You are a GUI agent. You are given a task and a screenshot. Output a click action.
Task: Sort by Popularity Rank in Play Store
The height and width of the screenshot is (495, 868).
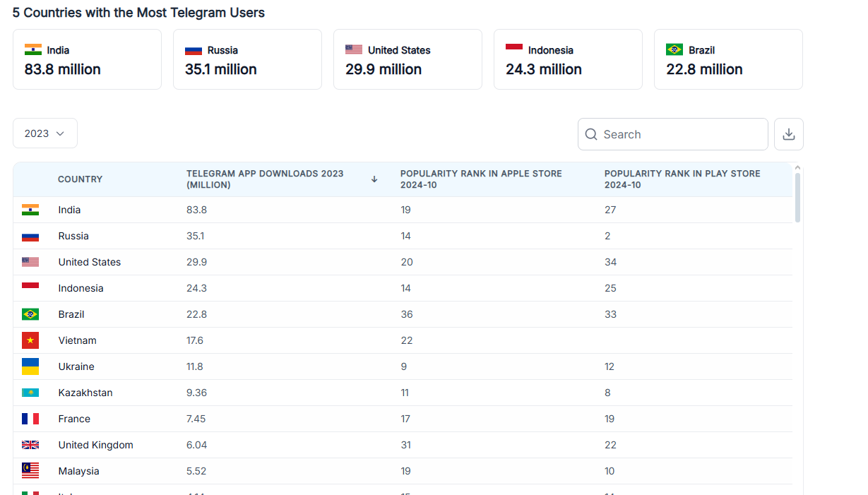682,179
